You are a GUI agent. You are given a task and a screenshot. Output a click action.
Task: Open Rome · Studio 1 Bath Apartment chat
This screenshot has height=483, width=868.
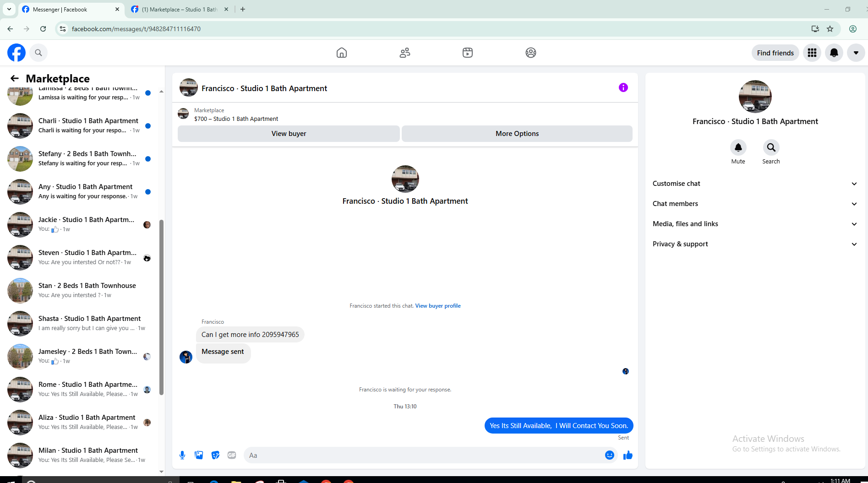pyautogui.click(x=80, y=389)
